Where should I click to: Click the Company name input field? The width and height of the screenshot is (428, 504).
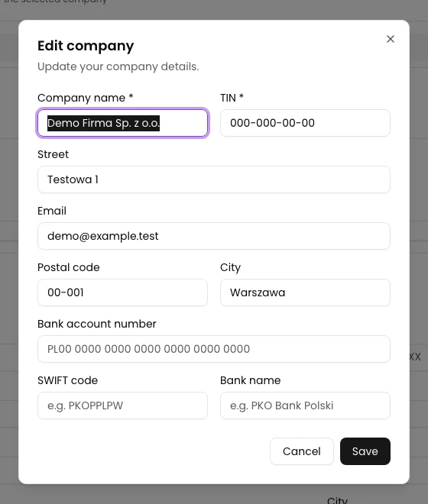(x=122, y=123)
